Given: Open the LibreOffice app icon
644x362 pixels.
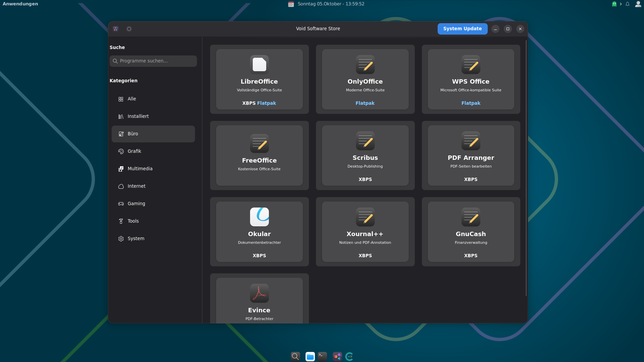Looking at the screenshot, I should point(259,64).
